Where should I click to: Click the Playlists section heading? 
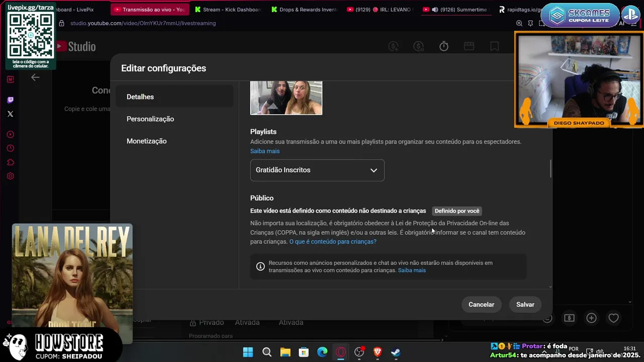coord(263,132)
